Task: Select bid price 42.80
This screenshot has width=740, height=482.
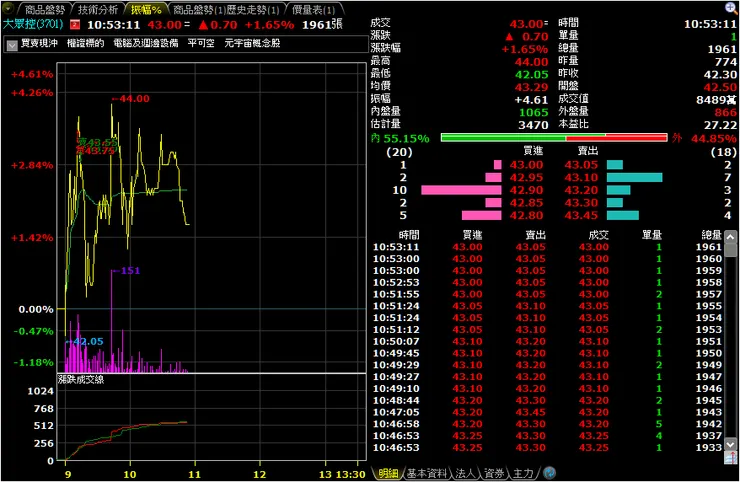Action: tap(526, 216)
